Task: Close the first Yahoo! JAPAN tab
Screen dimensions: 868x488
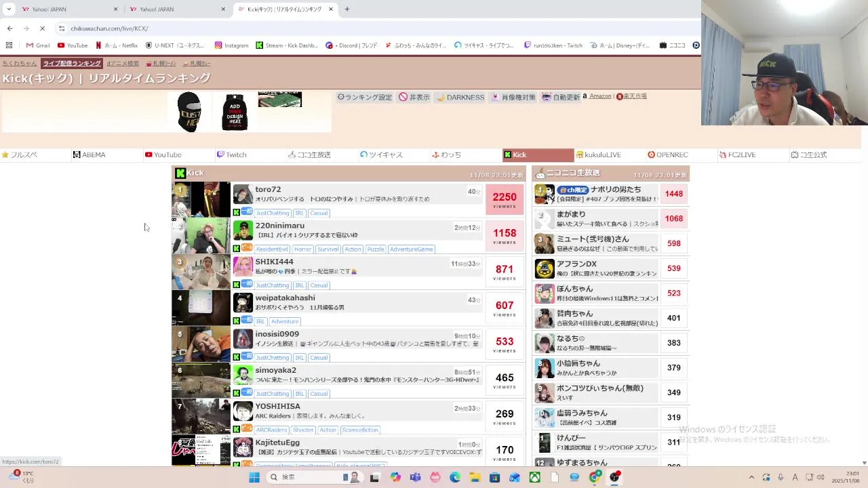Action: (x=115, y=9)
